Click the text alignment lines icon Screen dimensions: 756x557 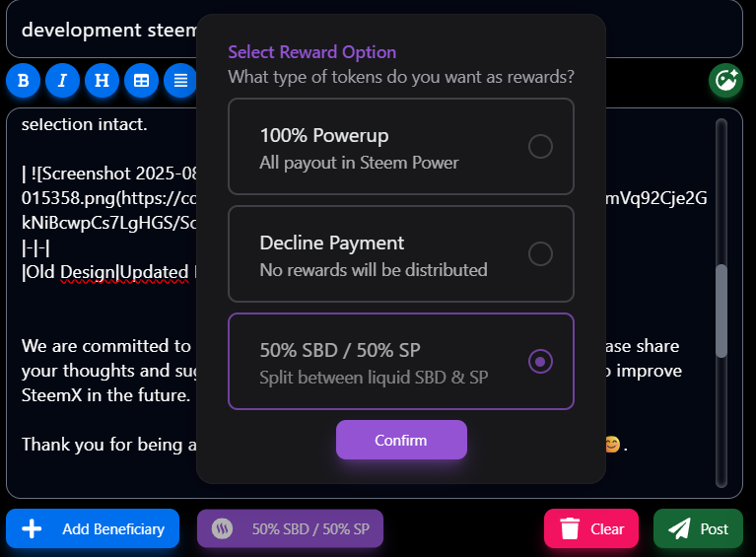pyautogui.click(x=180, y=81)
